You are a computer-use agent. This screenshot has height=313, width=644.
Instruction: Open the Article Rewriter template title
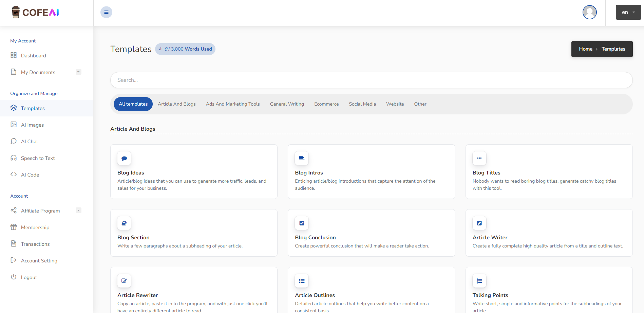137,295
